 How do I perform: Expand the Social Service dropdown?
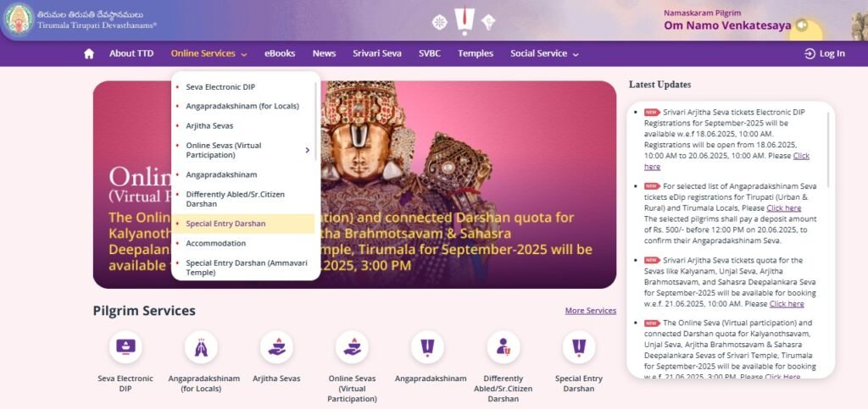544,53
